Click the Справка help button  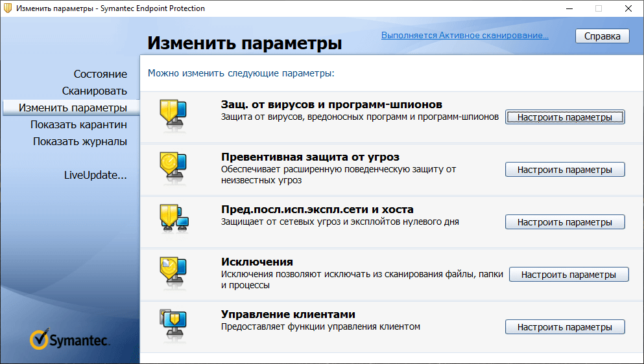pos(602,36)
